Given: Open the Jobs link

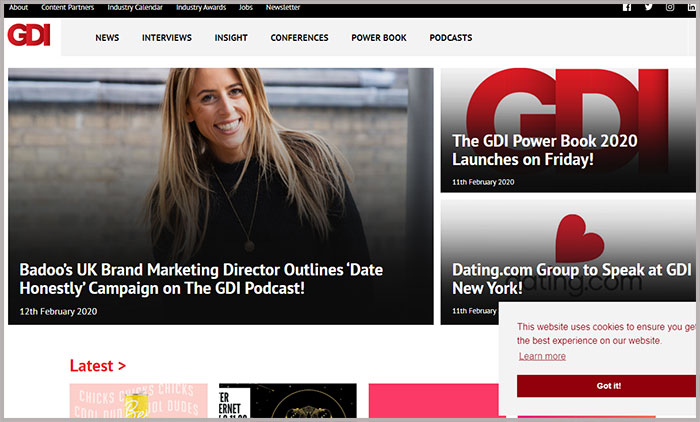Looking at the screenshot, I should (246, 7).
